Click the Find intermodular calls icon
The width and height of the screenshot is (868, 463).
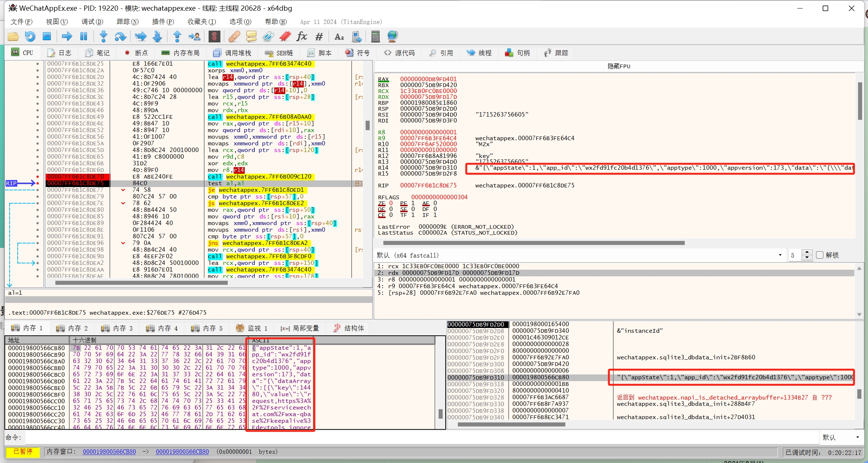pyautogui.click(x=356, y=36)
